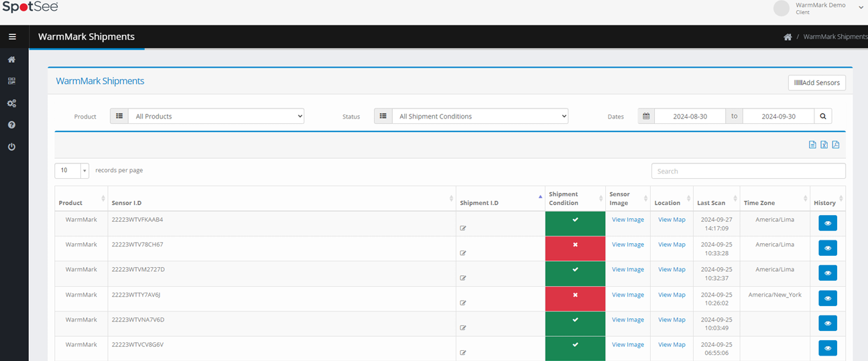
Task: Open the All Products dropdown
Action: (215, 117)
